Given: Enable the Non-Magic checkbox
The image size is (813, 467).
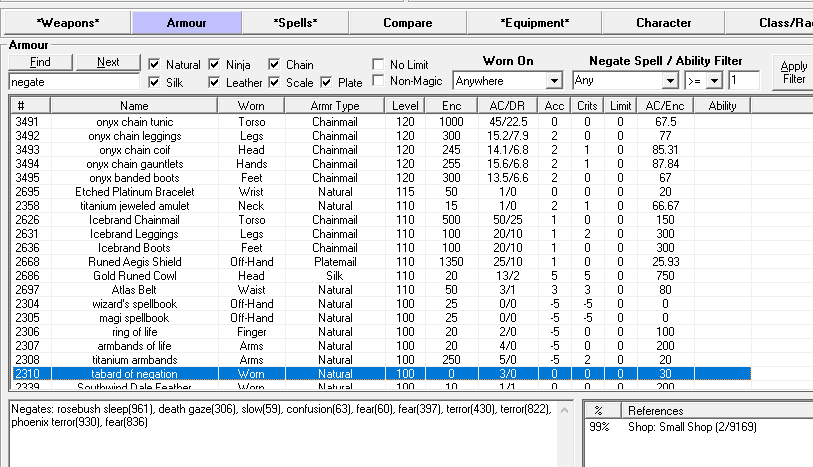Looking at the screenshot, I should pos(378,80).
